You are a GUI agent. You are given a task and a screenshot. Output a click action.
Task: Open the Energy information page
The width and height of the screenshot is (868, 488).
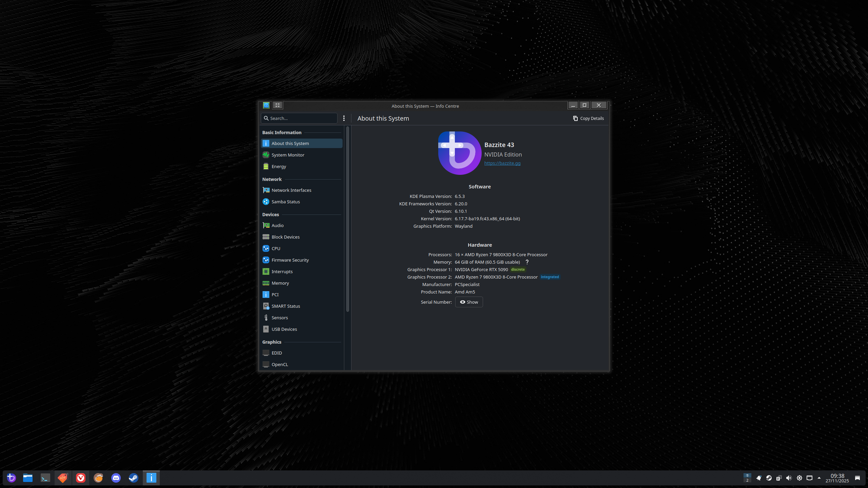tap(279, 166)
